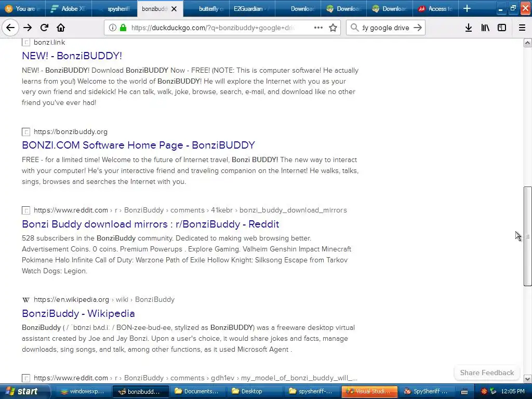Switch to the E2Guardian tab
532x399 pixels.
click(x=252, y=9)
